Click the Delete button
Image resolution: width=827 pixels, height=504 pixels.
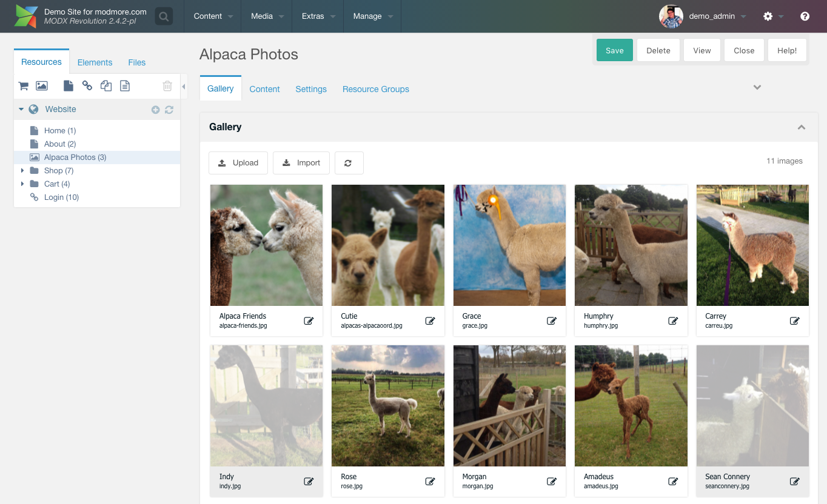point(658,50)
